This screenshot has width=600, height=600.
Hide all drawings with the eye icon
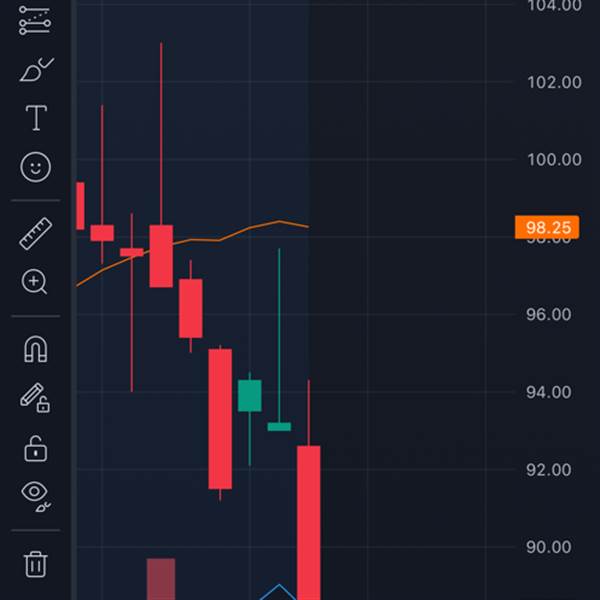click(x=36, y=496)
